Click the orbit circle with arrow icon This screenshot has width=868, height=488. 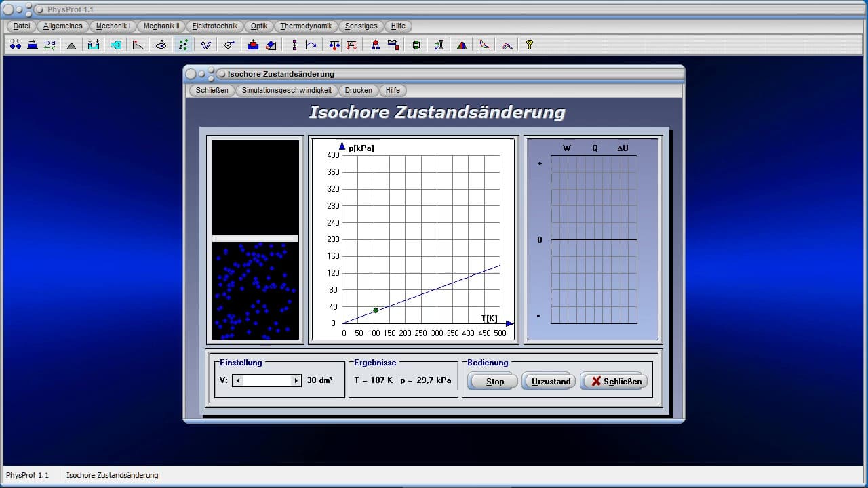[x=229, y=45]
